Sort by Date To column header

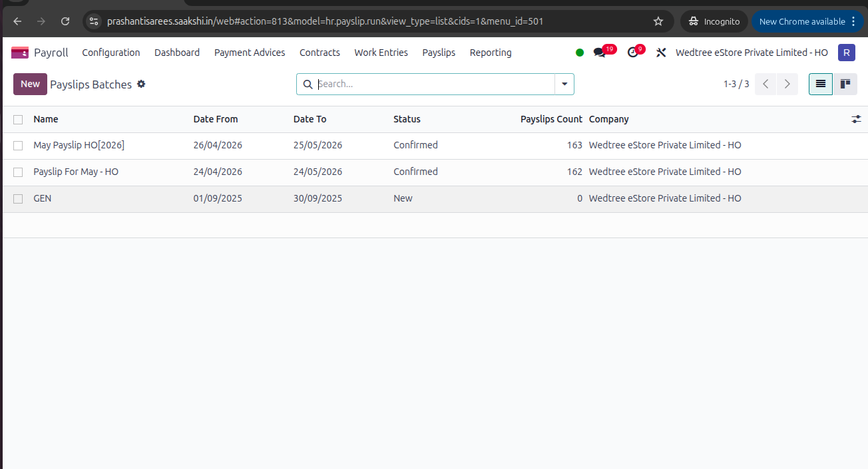310,119
